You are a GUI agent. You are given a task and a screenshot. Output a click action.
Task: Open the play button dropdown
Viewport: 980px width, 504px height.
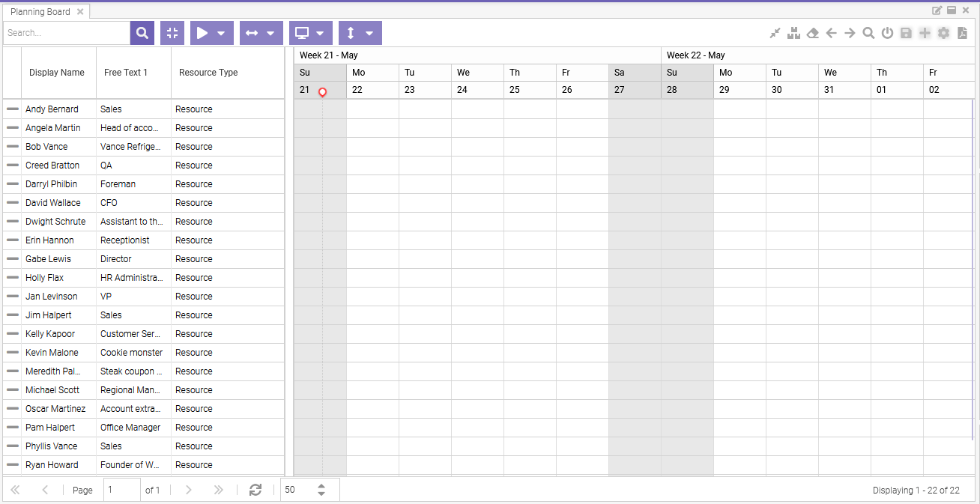tap(221, 33)
